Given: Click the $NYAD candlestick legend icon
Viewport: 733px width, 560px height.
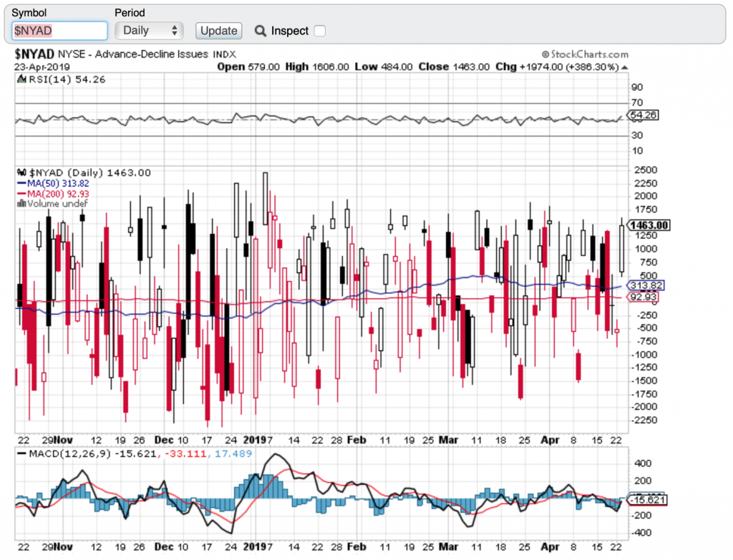Looking at the screenshot, I should [x=20, y=172].
